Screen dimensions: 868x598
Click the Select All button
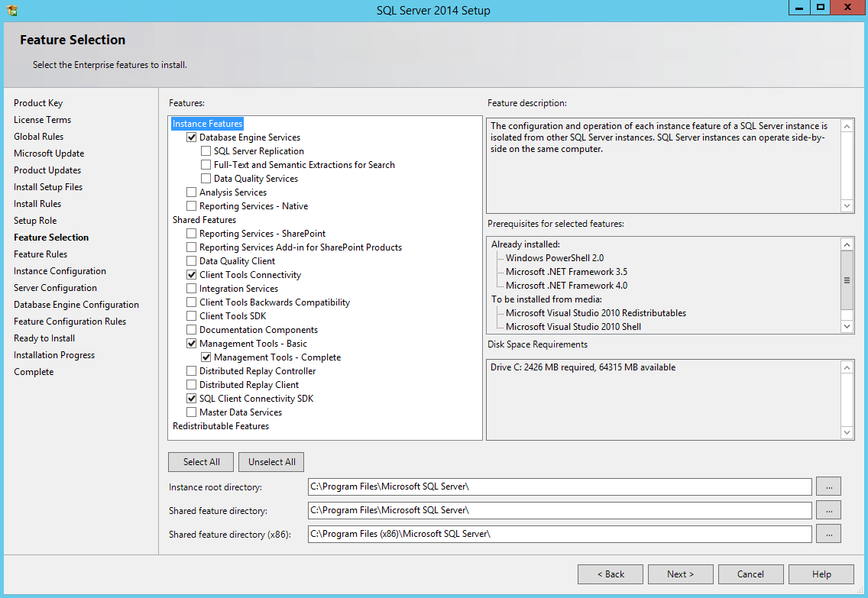tap(200, 461)
